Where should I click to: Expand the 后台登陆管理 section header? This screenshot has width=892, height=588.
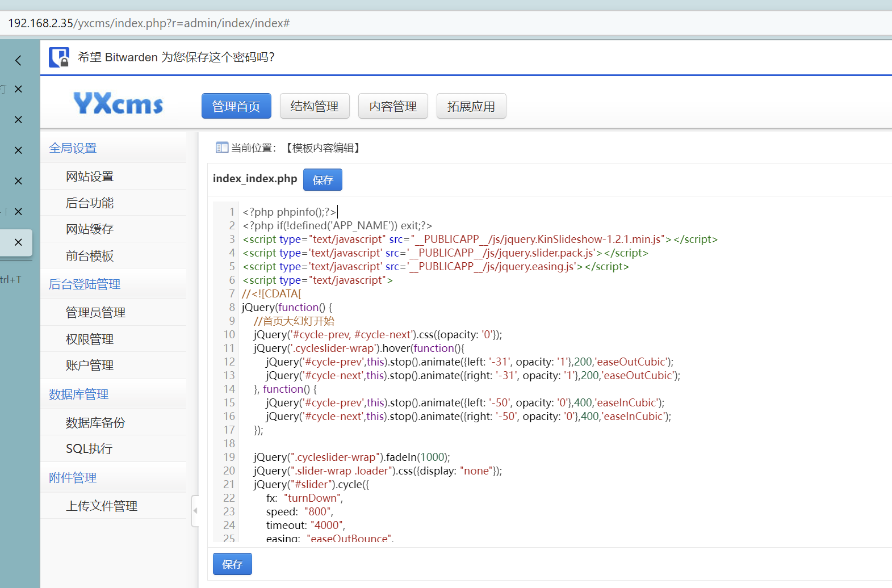click(x=114, y=284)
